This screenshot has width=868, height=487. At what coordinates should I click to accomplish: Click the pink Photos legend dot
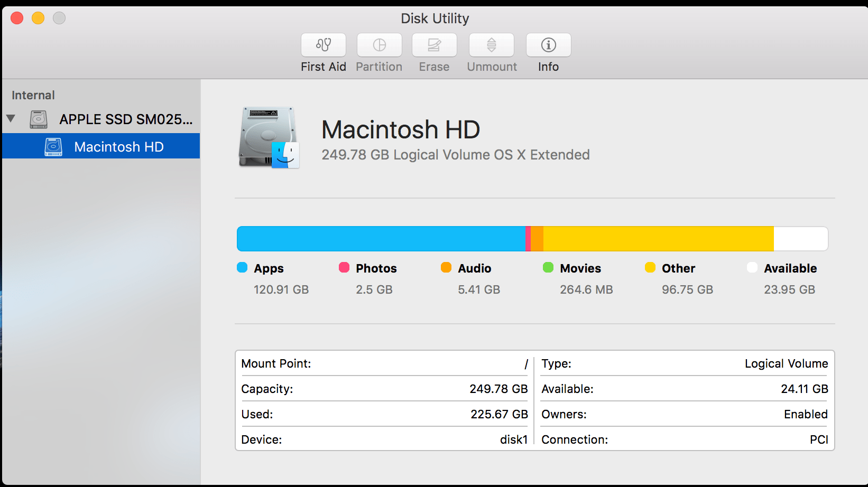coord(344,267)
